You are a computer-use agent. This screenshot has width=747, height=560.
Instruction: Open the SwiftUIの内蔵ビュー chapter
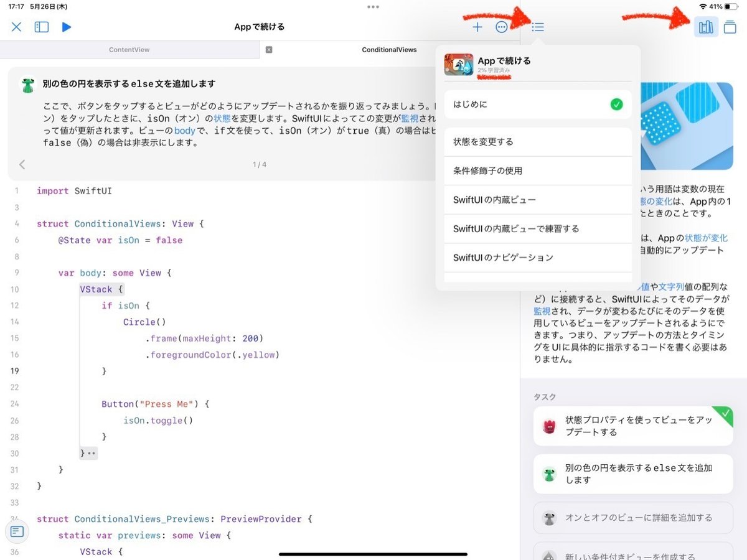point(538,200)
